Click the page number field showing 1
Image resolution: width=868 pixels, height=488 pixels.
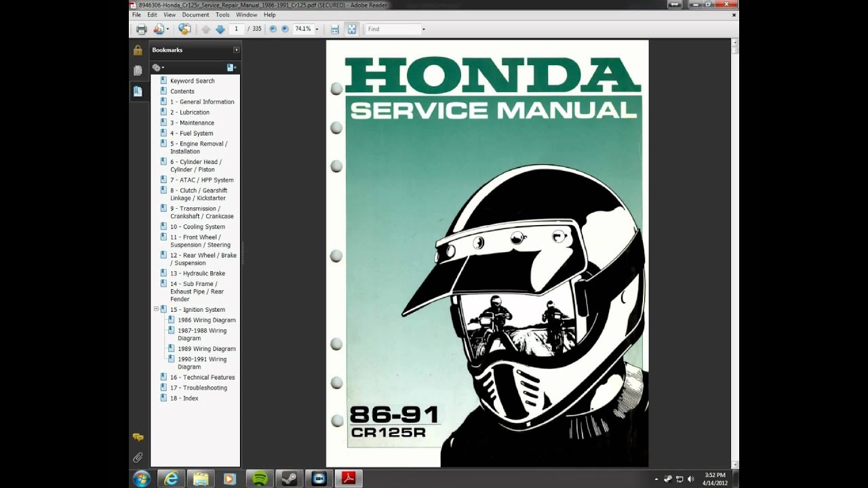(x=237, y=29)
